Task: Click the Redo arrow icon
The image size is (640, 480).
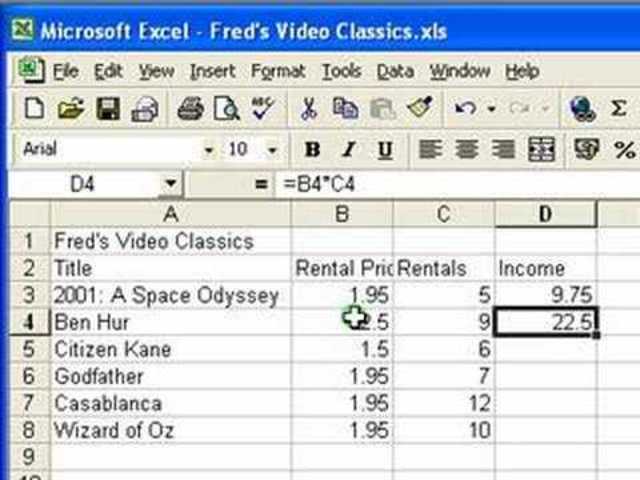Action: click(520, 109)
